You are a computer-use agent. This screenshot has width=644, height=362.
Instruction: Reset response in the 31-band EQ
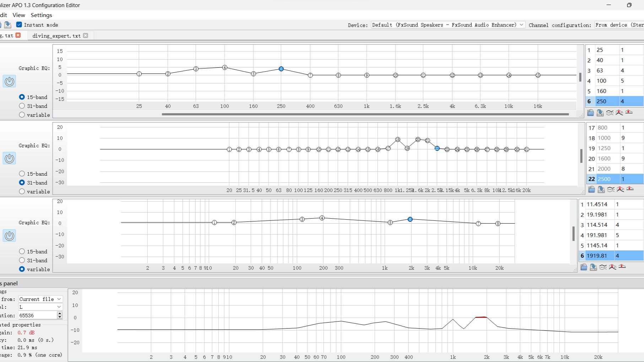point(630,189)
